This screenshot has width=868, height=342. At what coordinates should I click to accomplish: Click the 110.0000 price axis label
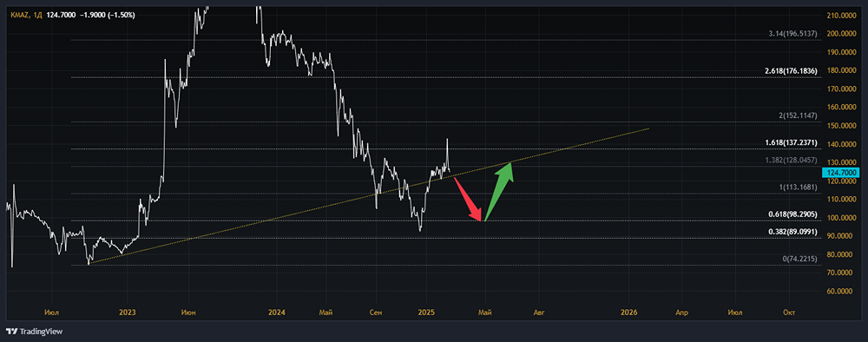(x=840, y=200)
